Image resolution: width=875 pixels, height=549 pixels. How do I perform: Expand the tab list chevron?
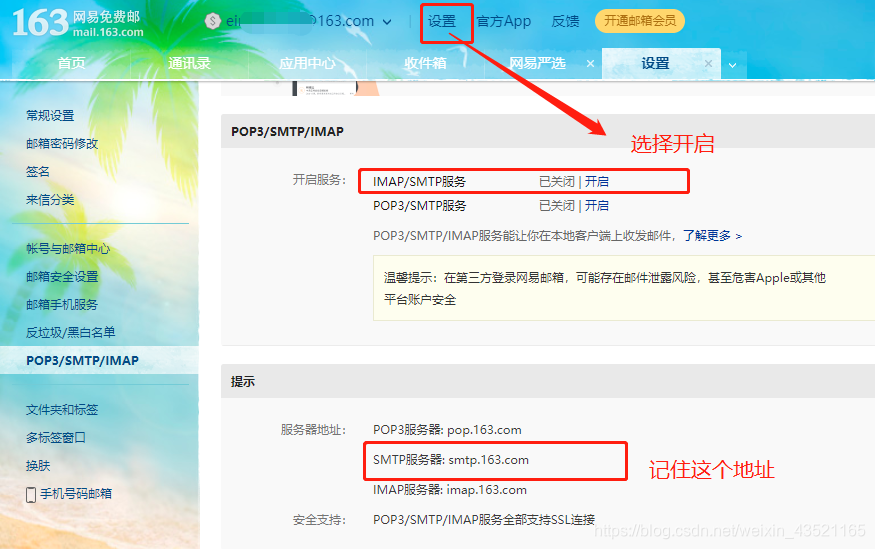tap(733, 65)
